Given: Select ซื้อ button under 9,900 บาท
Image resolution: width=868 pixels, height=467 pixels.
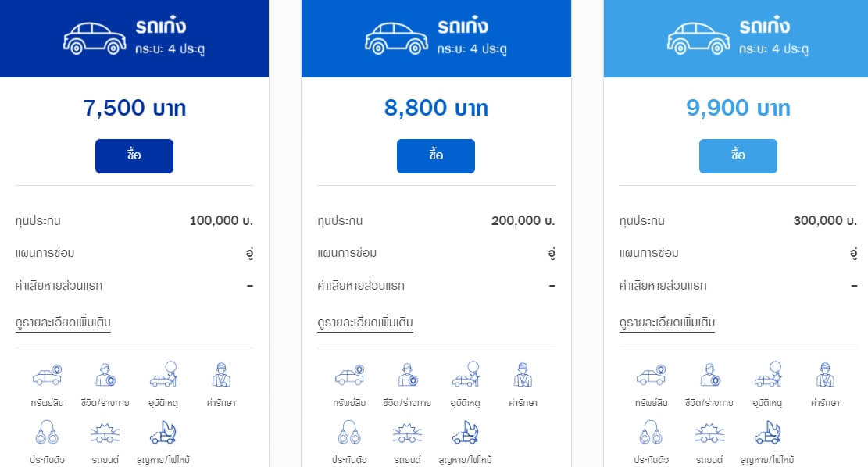Looking at the screenshot, I should point(738,156).
